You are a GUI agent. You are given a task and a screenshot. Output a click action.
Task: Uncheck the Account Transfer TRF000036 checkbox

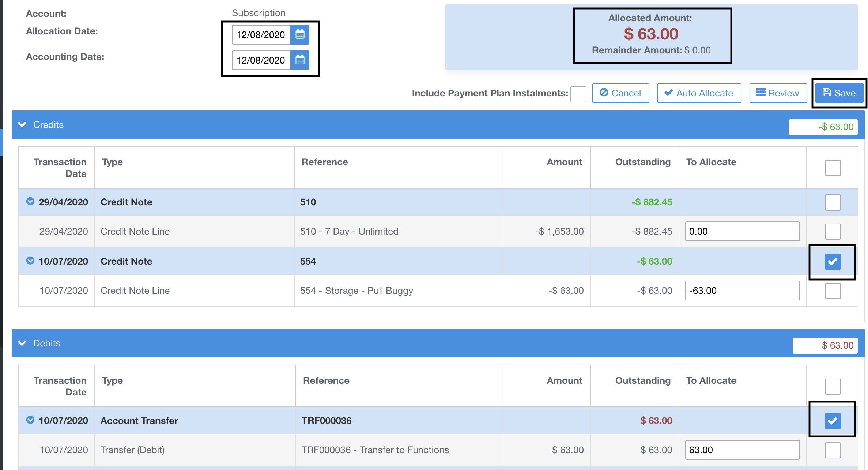click(x=832, y=421)
